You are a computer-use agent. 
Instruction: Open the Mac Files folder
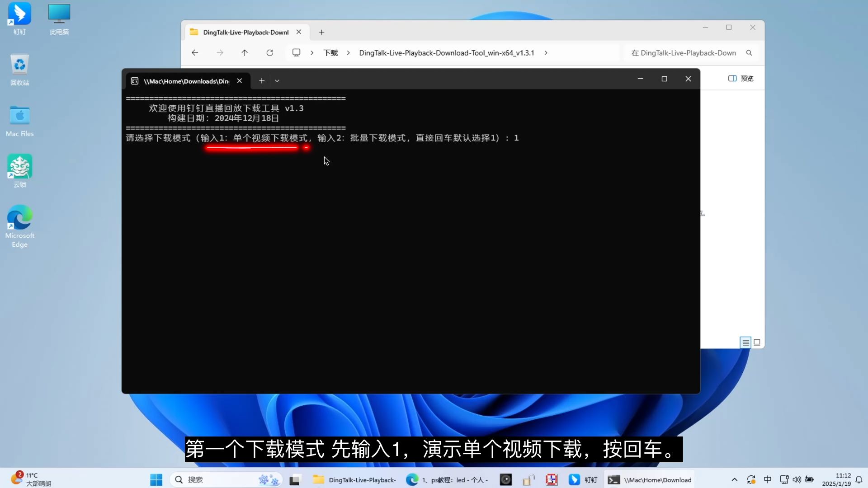pos(19,121)
